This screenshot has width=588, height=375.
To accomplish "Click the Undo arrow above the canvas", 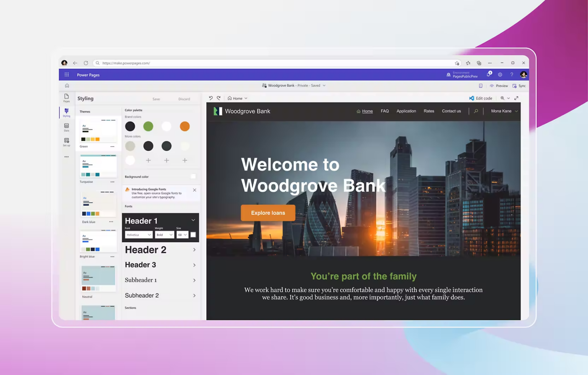I will click(x=211, y=98).
